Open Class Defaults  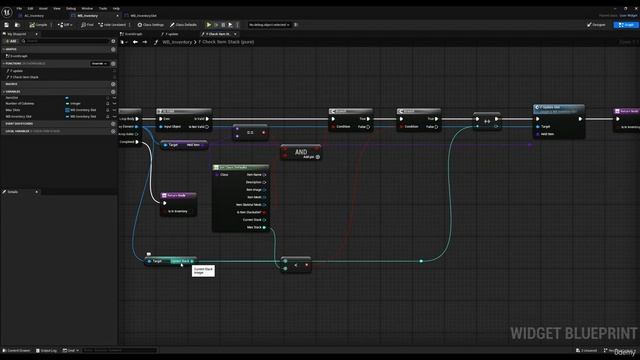(183, 25)
